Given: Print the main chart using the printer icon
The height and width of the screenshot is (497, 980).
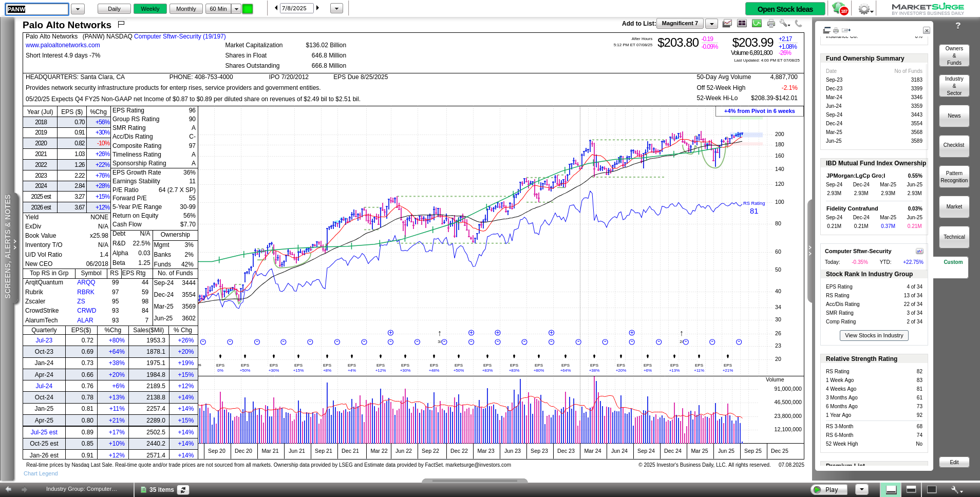Looking at the screenshot, I should 771,23.
